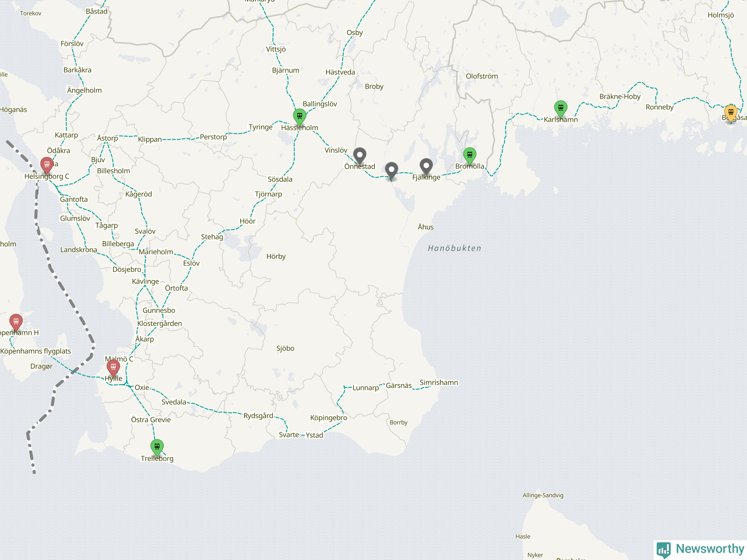Click the Förslöv station label
The image size is (747, 560).
pyautogui.click(x=72, y=43)
